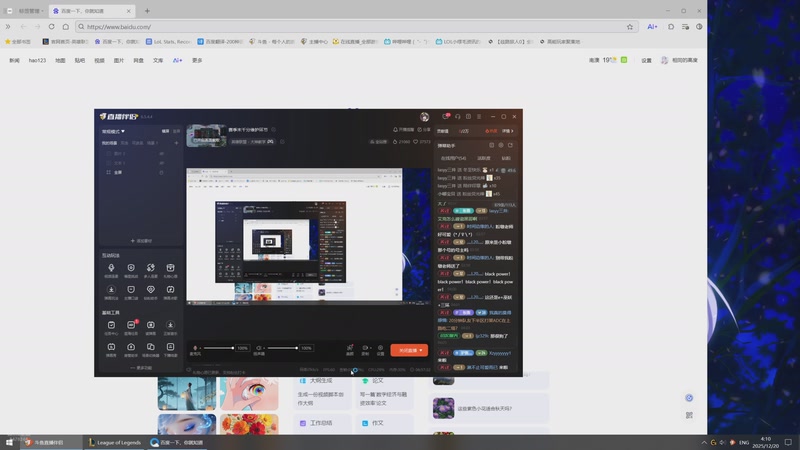Click the message icon with red notification badge
Viewport: 800px width, 450px height.
pyautogui.click(x=445, y=117)
